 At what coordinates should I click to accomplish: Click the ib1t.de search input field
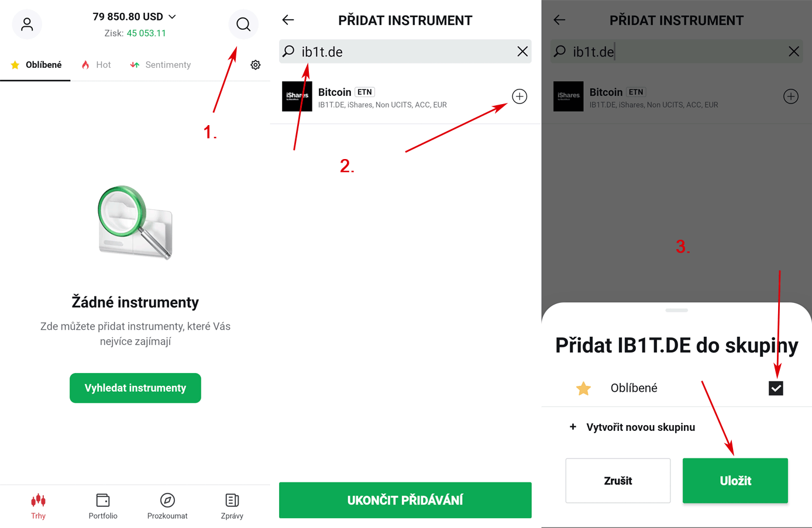[x=404, y=51]
